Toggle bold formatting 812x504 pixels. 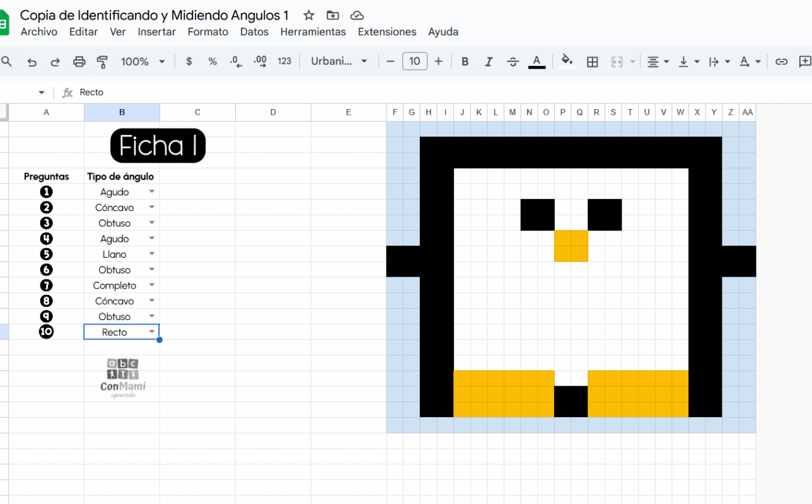point(465,62)
